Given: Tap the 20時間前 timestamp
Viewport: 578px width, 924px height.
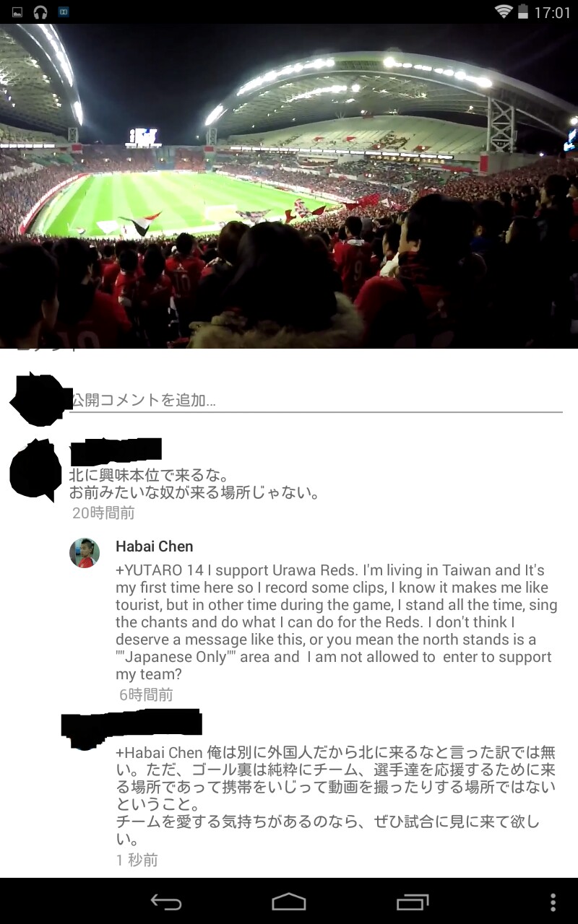Looking at the screenshot, I should coord(103,513).
